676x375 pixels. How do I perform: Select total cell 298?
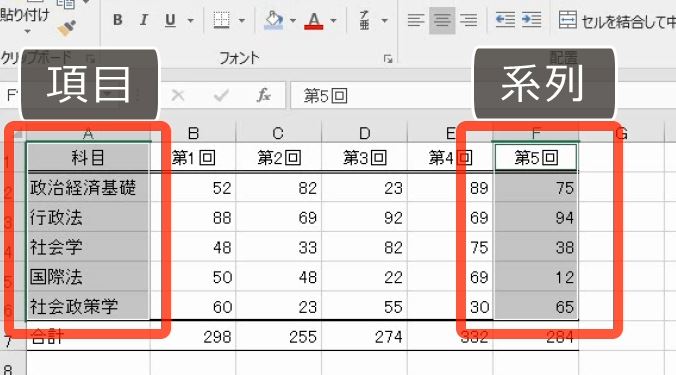point(193,337)
